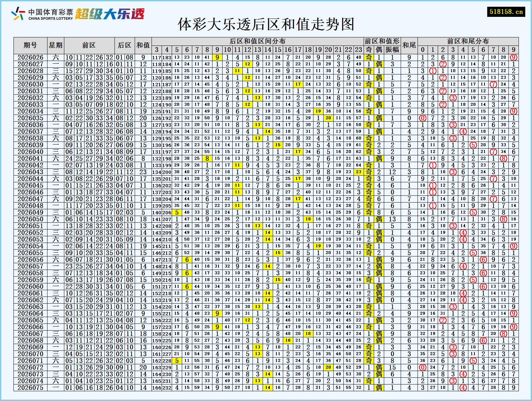Click the 前区和值形 header
The height and width of the screenshot is (401, 532).
pyautogui.click(x=382, y=41)
